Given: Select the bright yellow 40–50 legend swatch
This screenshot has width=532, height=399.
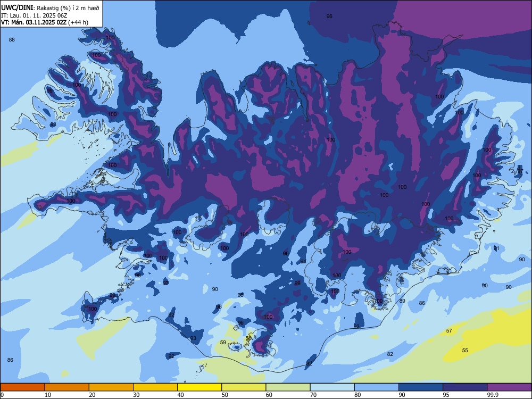Looking at the screenshot, I should click(199, 387).
